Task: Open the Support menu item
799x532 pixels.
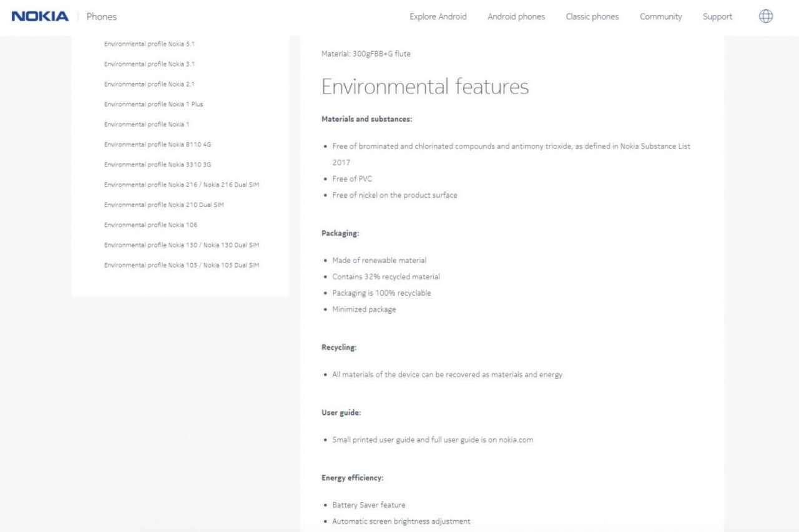Action: click(x=718, y=17)
